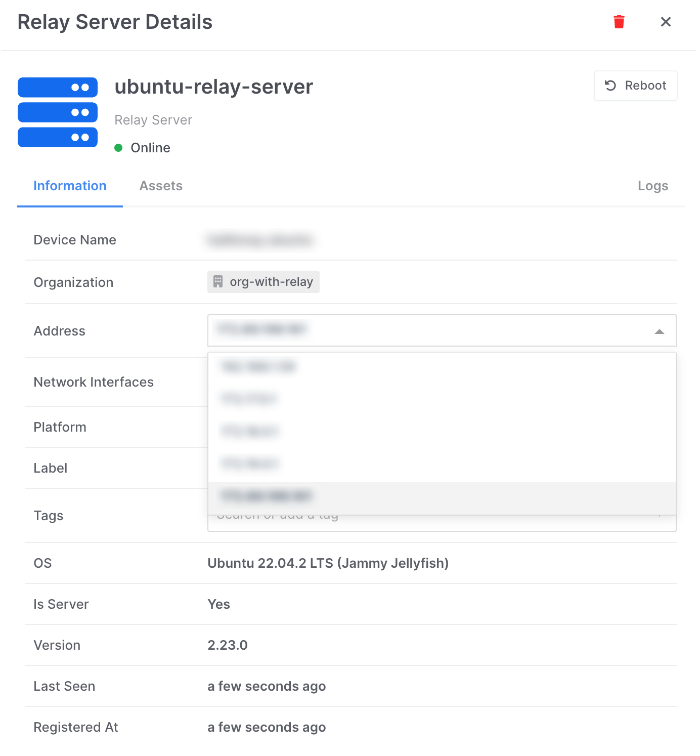
Task: Collapse the Address dropdown with the caret arrow
Action: click(x=659, y=331)
